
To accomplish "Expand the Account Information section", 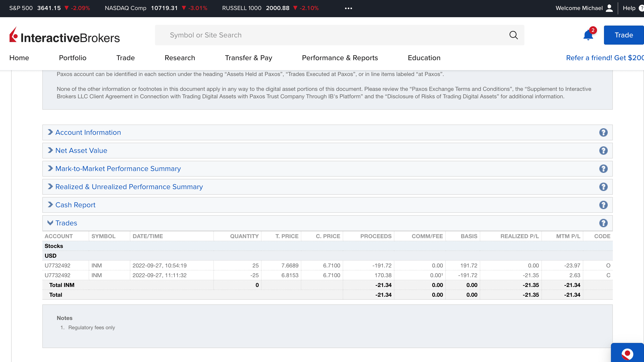I will (88, 132).
